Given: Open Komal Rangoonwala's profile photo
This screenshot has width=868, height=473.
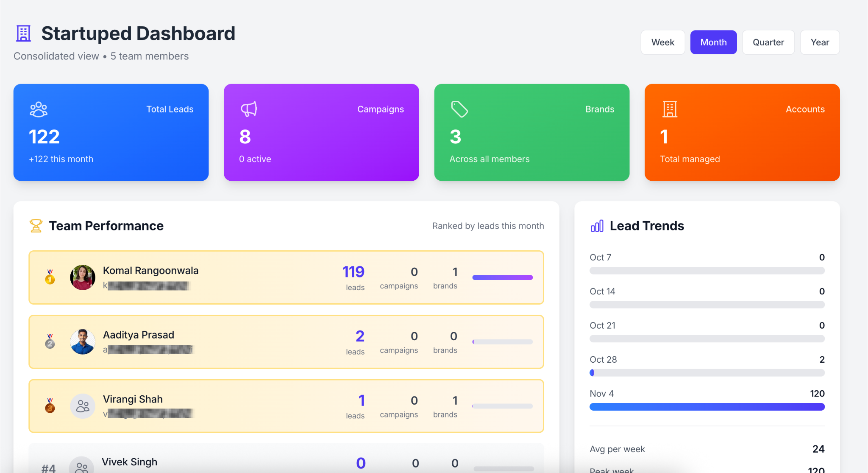Looking at the screenshot, I should (83, 277).
